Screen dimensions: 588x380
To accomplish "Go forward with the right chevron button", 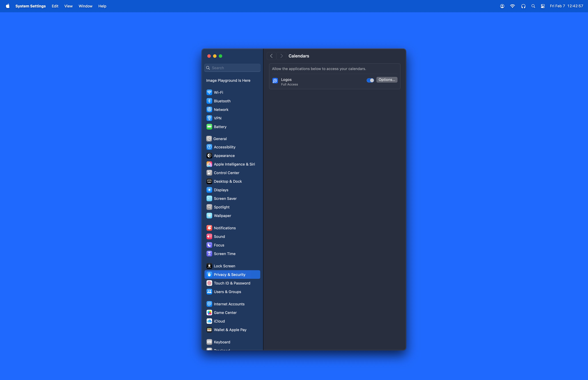I will click(x=282, y=56).
